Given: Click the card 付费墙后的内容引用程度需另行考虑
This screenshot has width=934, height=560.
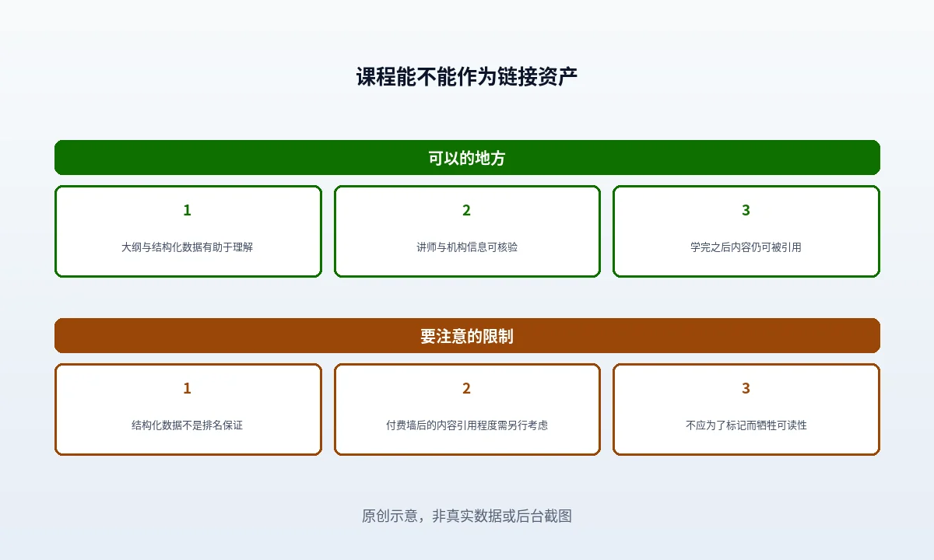Looking at the screenshot, I should click(x=467, y=409).
